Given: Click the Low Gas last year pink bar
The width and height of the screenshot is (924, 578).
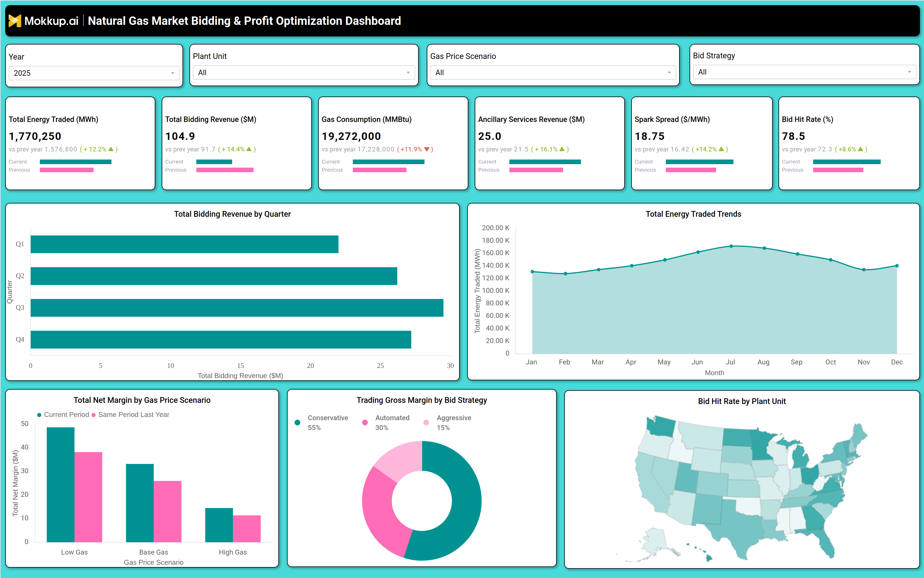Looking at the screenshot, I should 88,497.
